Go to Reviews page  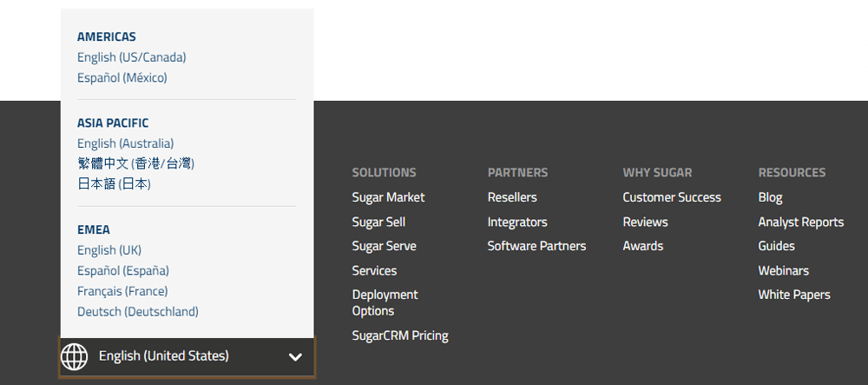pyautogui.click(x=646, y=222)
